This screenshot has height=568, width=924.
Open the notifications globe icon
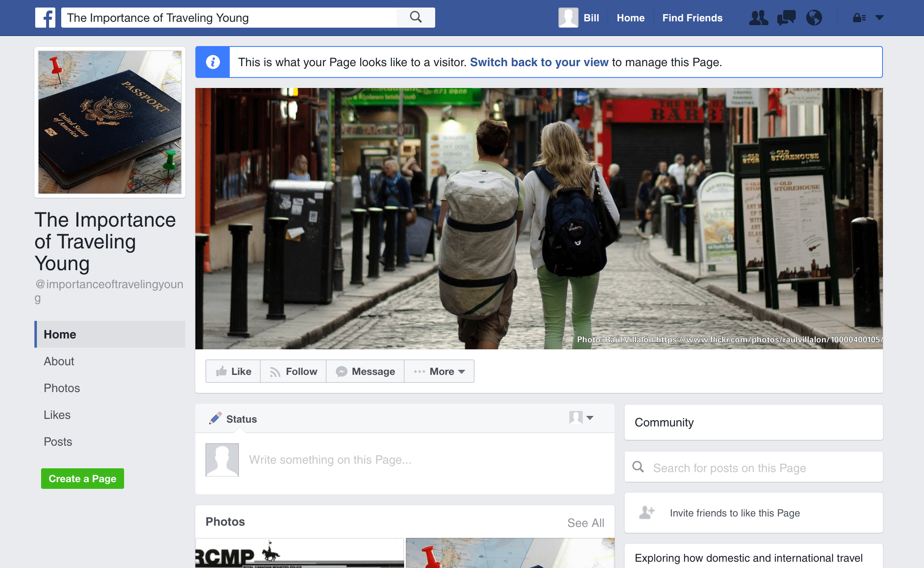click(x=814, y=18)
